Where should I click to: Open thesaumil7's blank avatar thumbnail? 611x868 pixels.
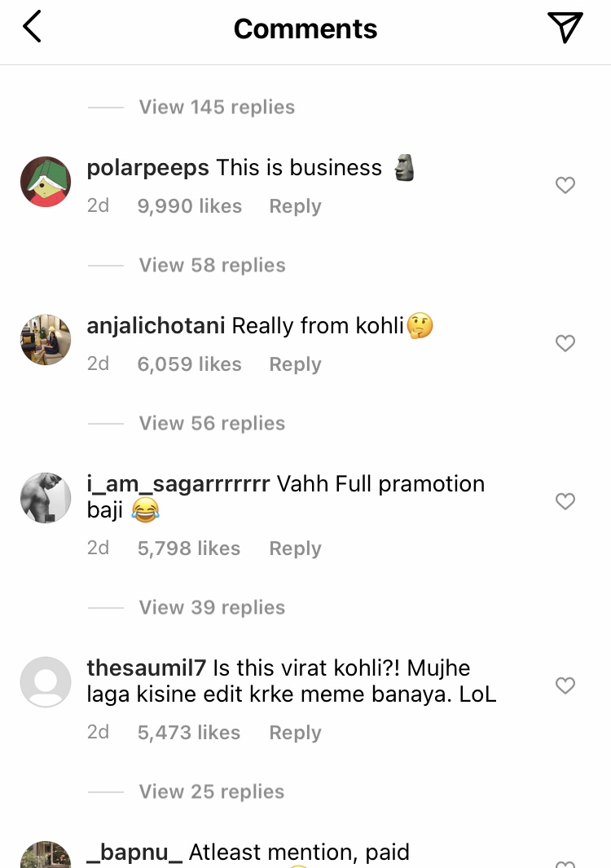[x=45, y=683]
